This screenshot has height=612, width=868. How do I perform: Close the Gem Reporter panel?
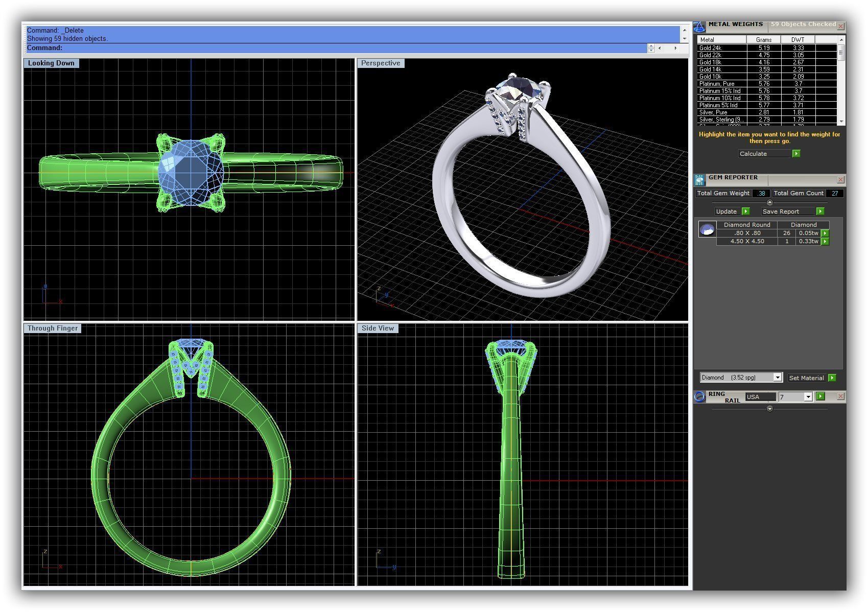click(x=840, y=179)
